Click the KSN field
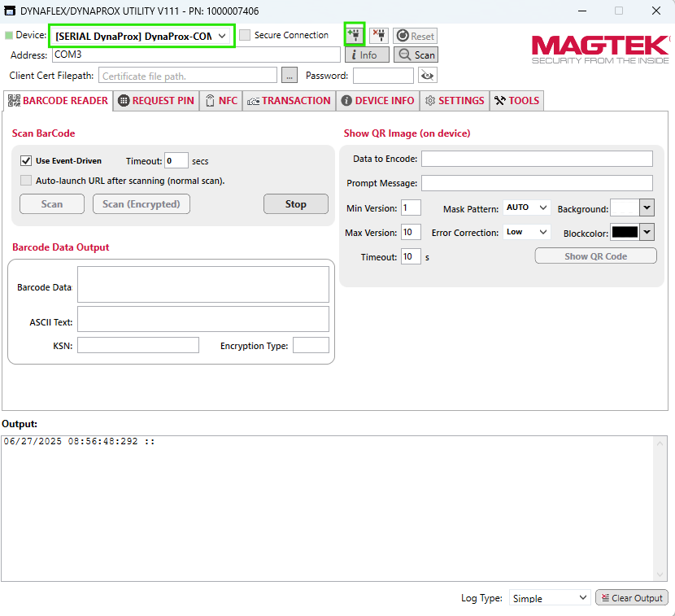The width and height of the screenshot is (675, 616). [x=138, y=346]
